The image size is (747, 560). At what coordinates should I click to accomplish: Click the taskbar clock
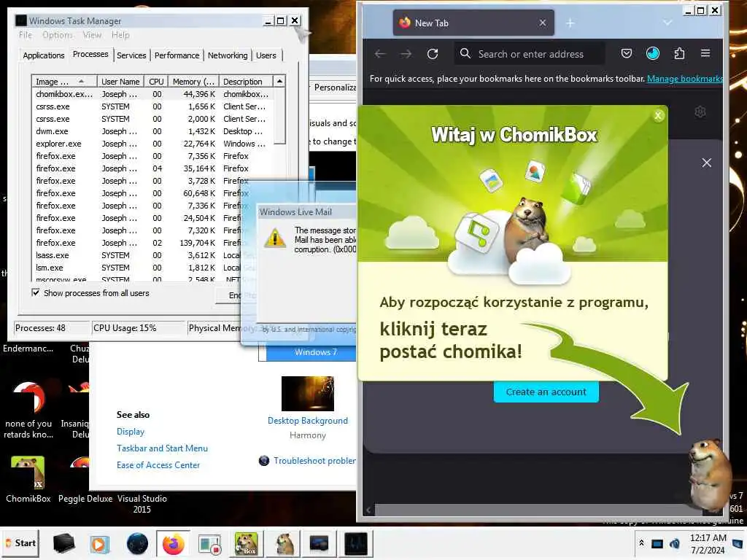[x=708, y=544]
